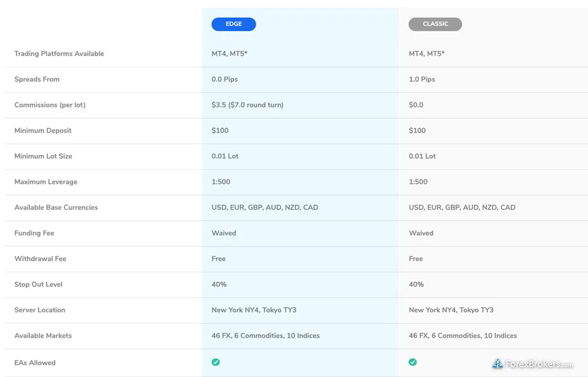Select the Trading Platforms Available row label
The width and height of the screenshot is (588, 377).
coord(59,53)
